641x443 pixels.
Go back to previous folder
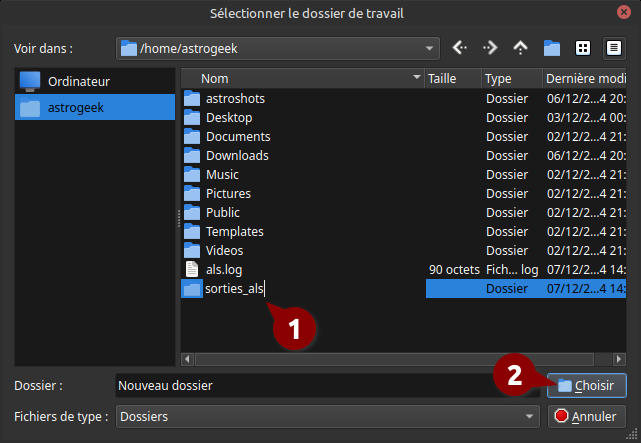click(459, 48)
